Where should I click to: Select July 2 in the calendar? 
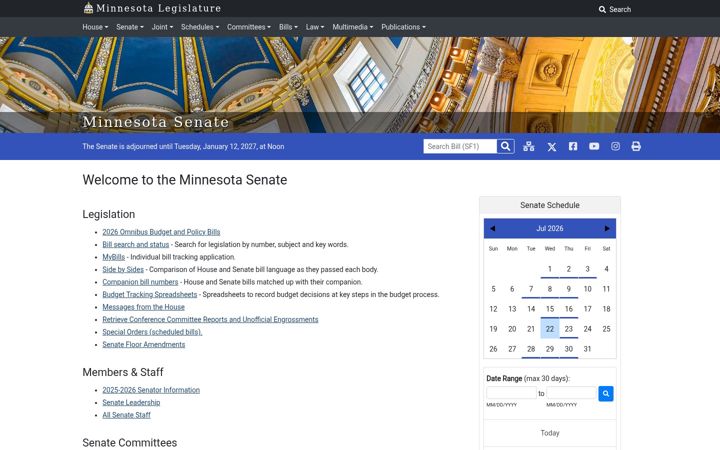[568, 269]
